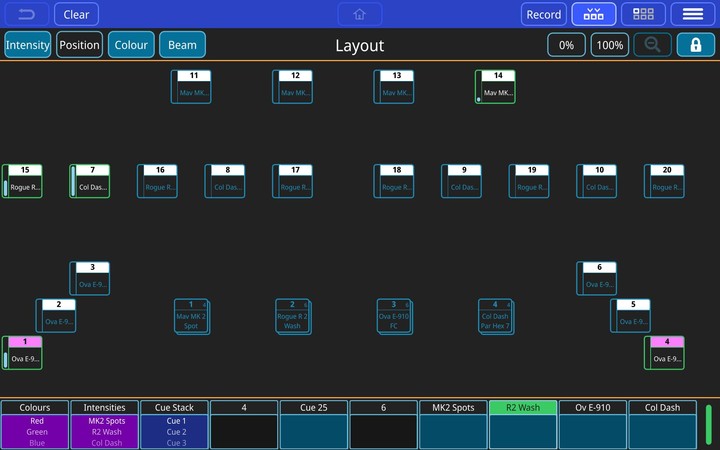This screenshot has height=450, width=720.
Task: Set intensity to 100%
Action: coord(609,45)
